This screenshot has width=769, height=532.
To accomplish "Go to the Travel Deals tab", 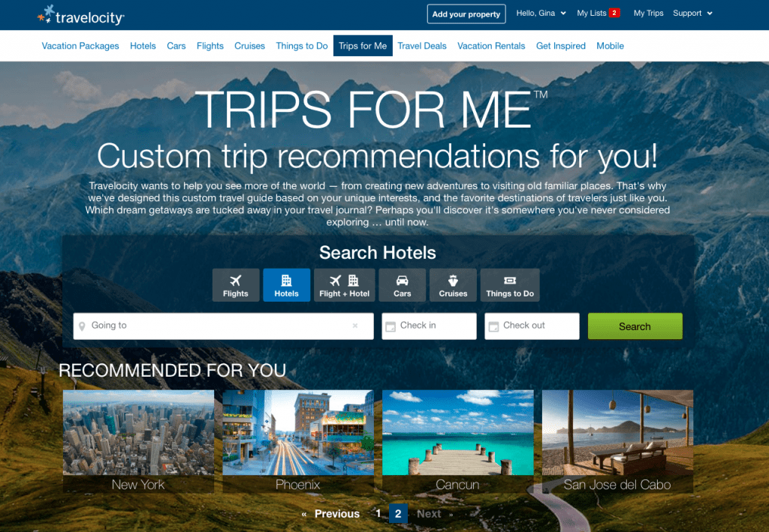I will click(422, 46).
